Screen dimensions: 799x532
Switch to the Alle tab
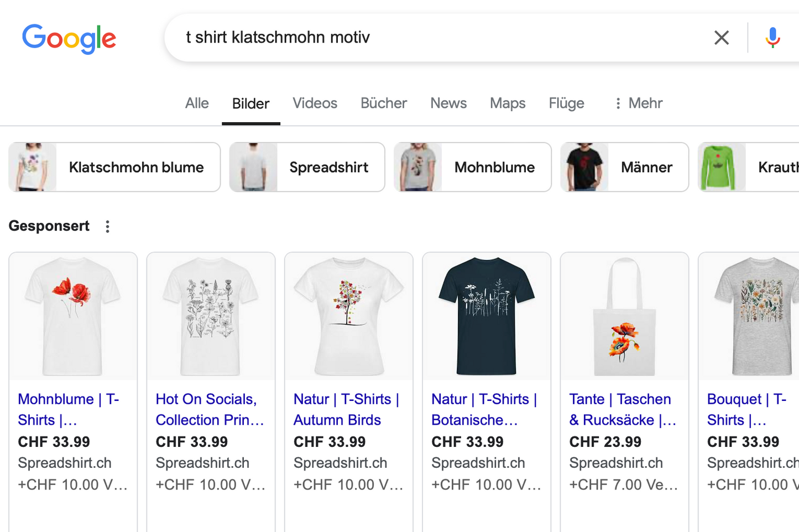click(x=197, y=103)
